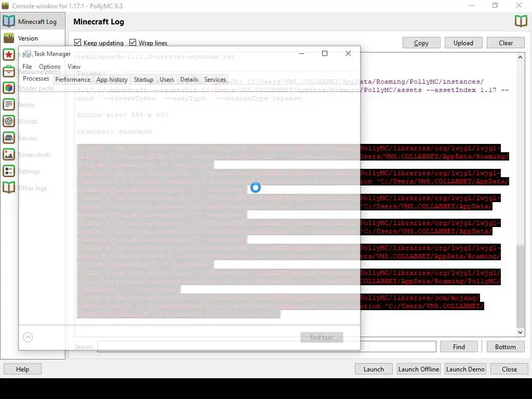The image size is (532, 399).
Task: Close the Task Manager window
Action: [348, 54]
